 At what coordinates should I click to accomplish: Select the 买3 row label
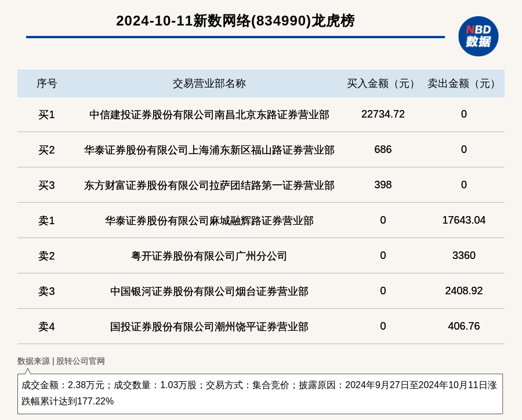(46, 185)
